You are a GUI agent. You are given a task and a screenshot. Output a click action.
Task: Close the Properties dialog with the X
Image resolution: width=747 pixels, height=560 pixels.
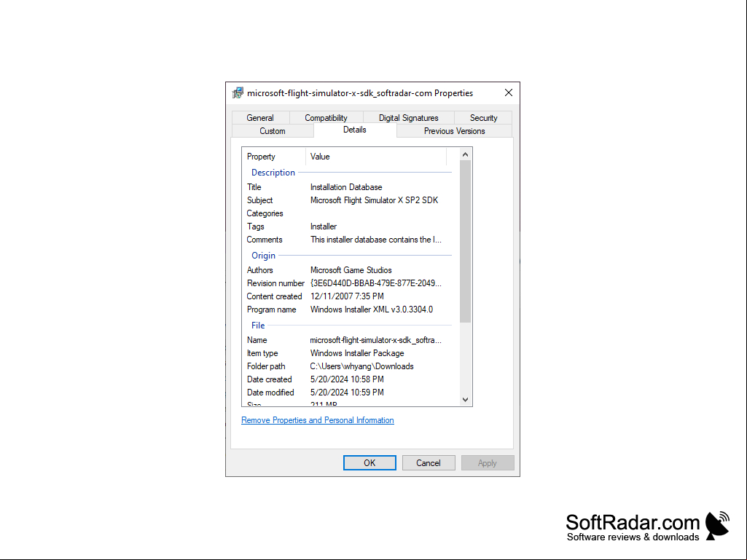coord(508,93)
